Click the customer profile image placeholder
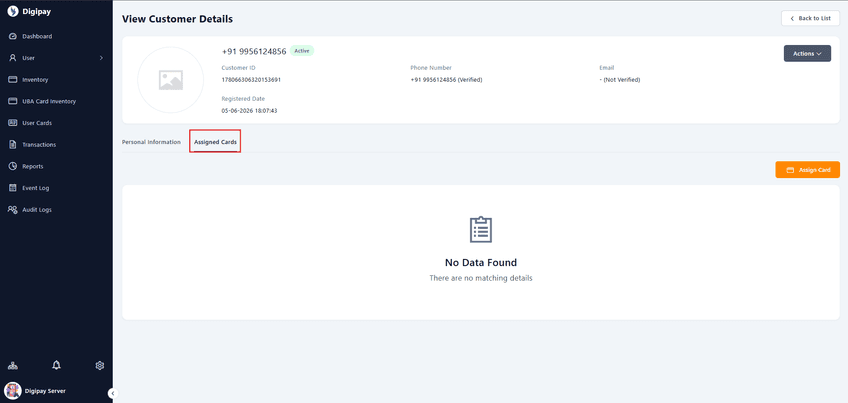 [x=170, y=80]
